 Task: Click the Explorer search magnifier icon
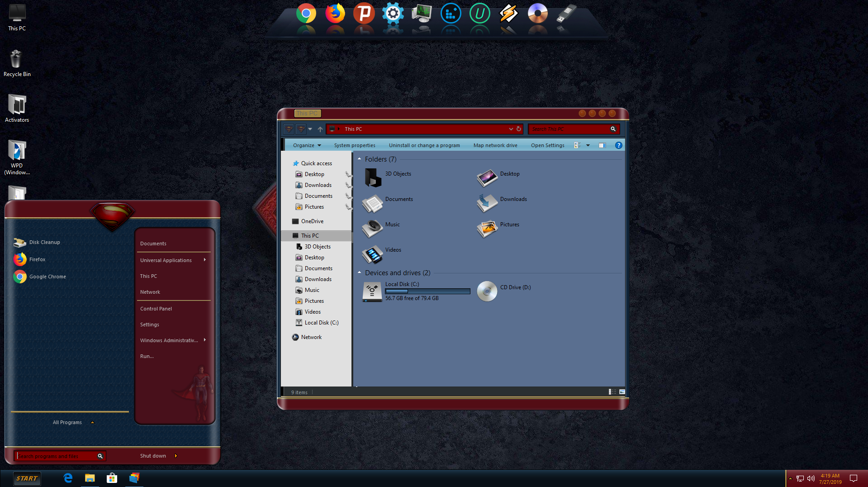[x=613, y=129]
